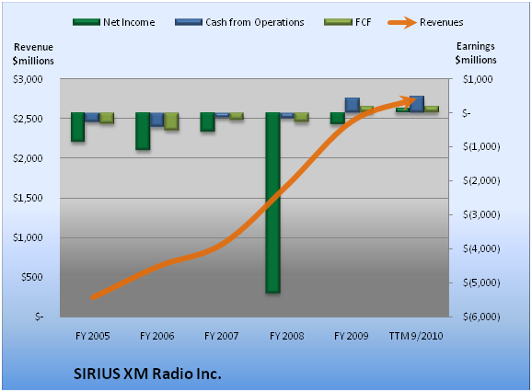Click the $3,000 revenue axis label

point(28,79)
